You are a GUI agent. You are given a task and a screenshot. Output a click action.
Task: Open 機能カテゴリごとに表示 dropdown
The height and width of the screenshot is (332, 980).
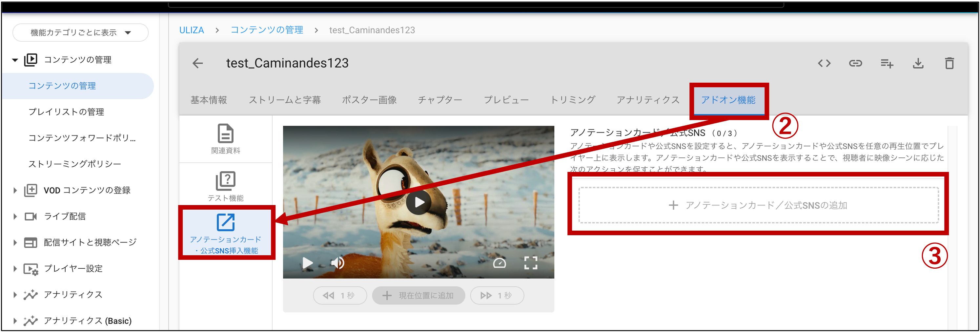coord(81,33)
